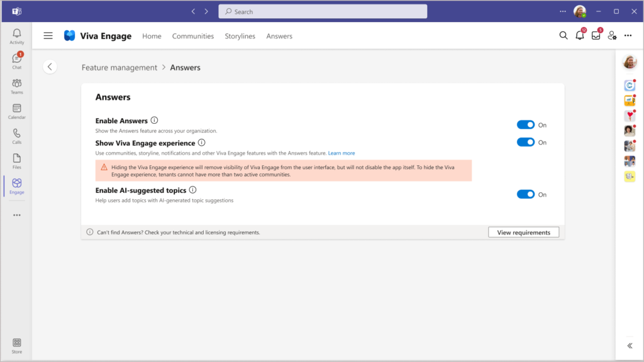
Task: Open Teams in the left sidebar
Action: 17,86
